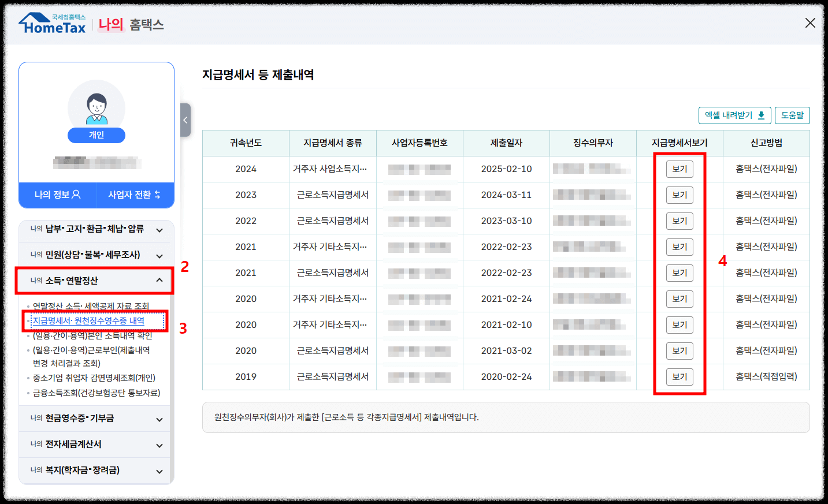Image resolution: width=828 pixels, height=504 pixels.
Task: Click the 개인 badge under the avatar
Action: coord(96,135)
